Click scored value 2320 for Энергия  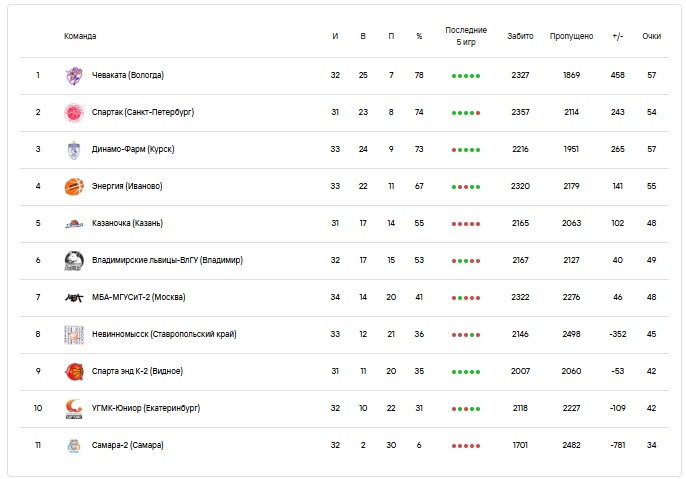point(520,186)
